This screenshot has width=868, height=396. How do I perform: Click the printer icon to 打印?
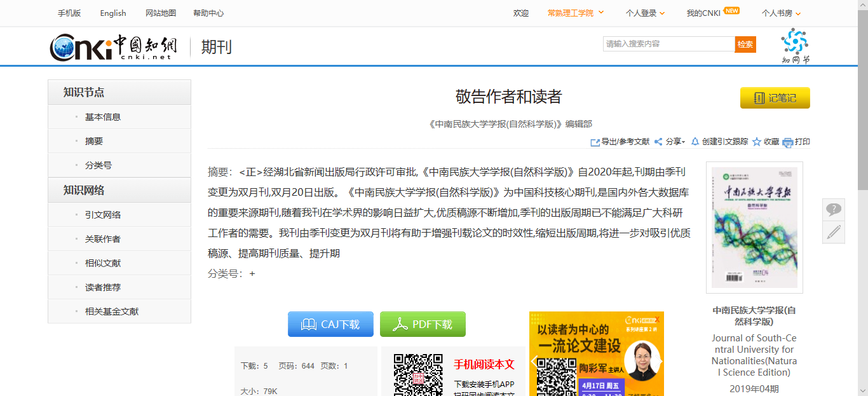tap(788, 142)
